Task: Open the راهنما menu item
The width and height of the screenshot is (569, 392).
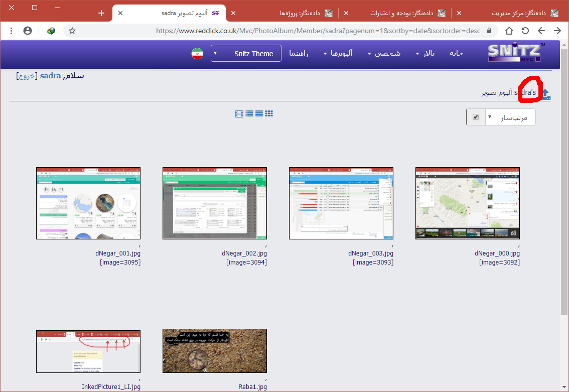Action: tap(299, 54)
